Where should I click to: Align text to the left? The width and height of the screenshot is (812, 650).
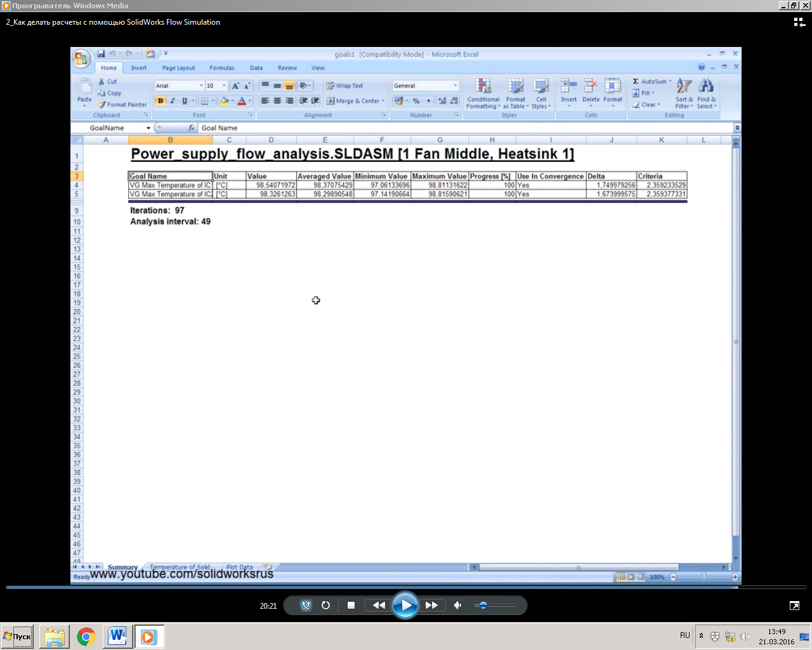coord(265,101)
